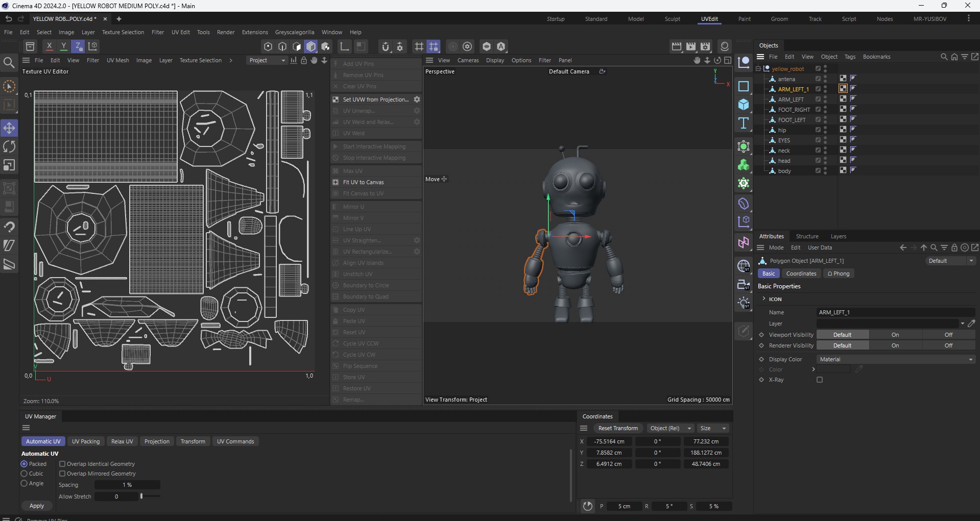Click the Spacing 1% value slider

click(x=127, y=485)
